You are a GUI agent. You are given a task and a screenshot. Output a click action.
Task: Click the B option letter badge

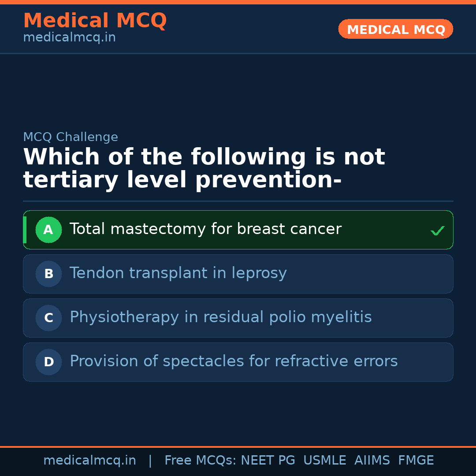(48, 274)
